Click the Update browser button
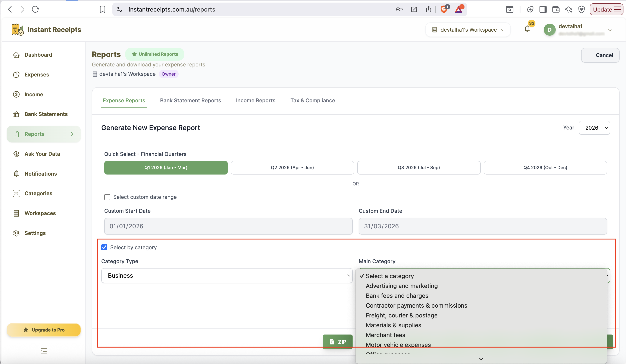626x364 pixels. point(606,9)
